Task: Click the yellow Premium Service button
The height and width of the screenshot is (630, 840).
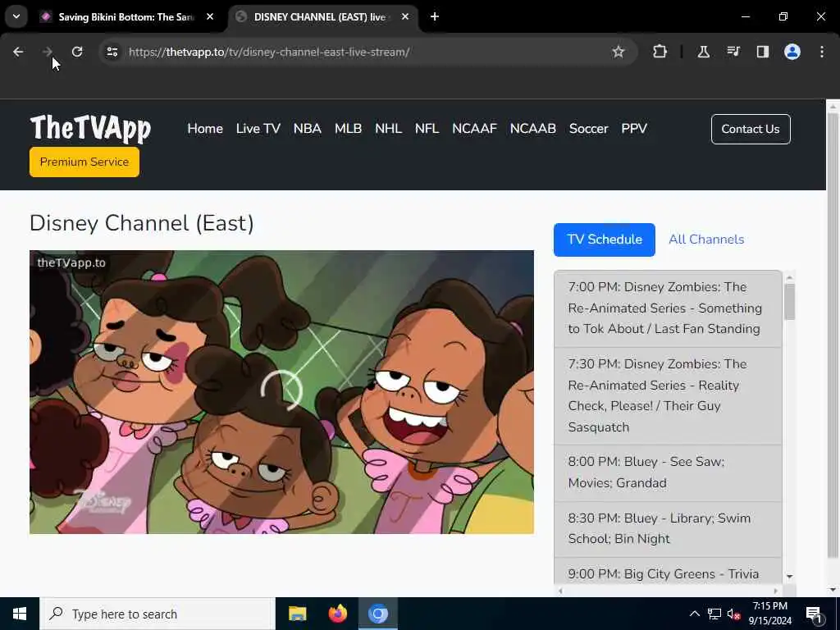Action: tap(84, 162)
